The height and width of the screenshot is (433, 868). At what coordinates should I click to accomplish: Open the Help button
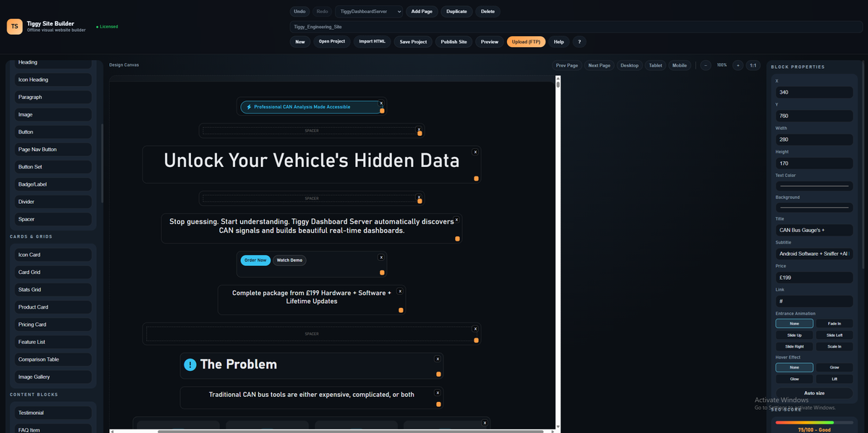click(558, 42)
